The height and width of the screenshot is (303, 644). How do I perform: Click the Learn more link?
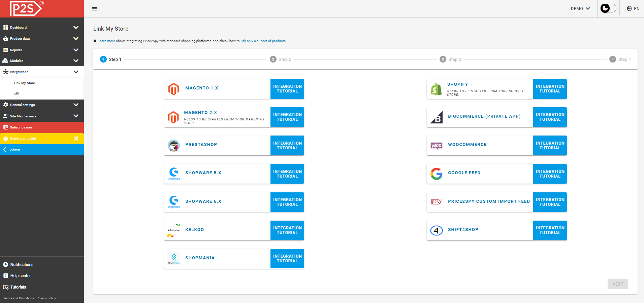tap(106, 41)
